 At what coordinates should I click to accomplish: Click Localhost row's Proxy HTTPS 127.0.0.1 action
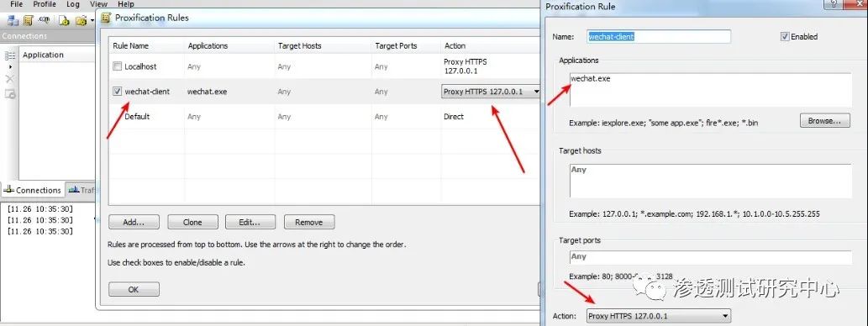[466, 66]
